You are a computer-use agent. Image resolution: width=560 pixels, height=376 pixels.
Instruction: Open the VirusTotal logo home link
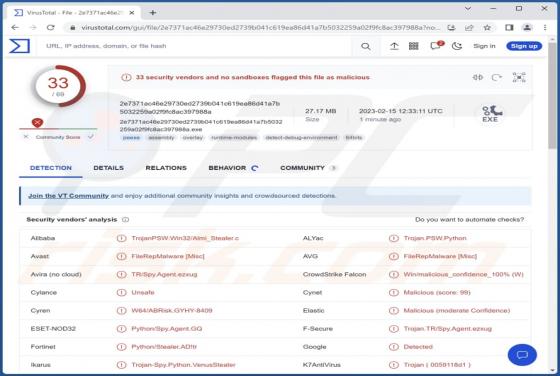coord(20,46)
